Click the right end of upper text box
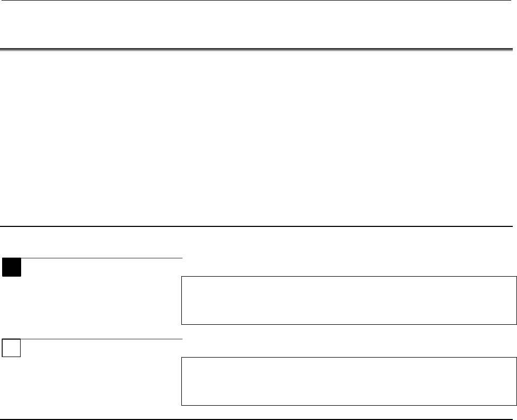This screenshot has height=420, width=517. (515, 300)
